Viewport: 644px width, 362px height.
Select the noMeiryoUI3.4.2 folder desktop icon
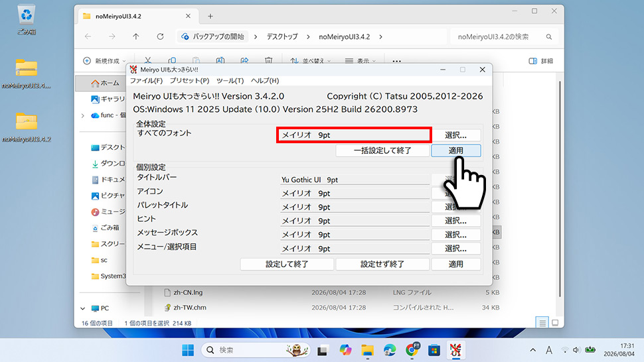pyautogui.click(x=27, y=127)
